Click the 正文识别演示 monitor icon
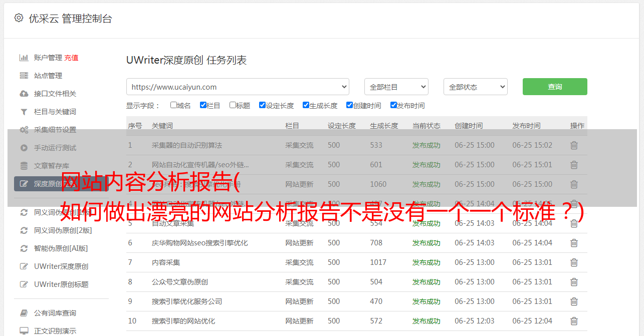 tap(24, 331)
